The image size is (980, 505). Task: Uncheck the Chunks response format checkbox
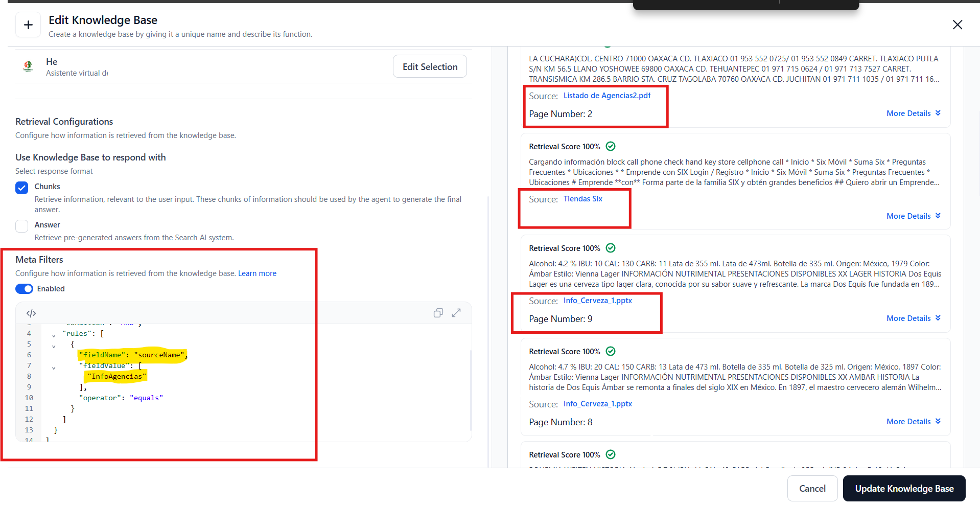pos(22,188)
